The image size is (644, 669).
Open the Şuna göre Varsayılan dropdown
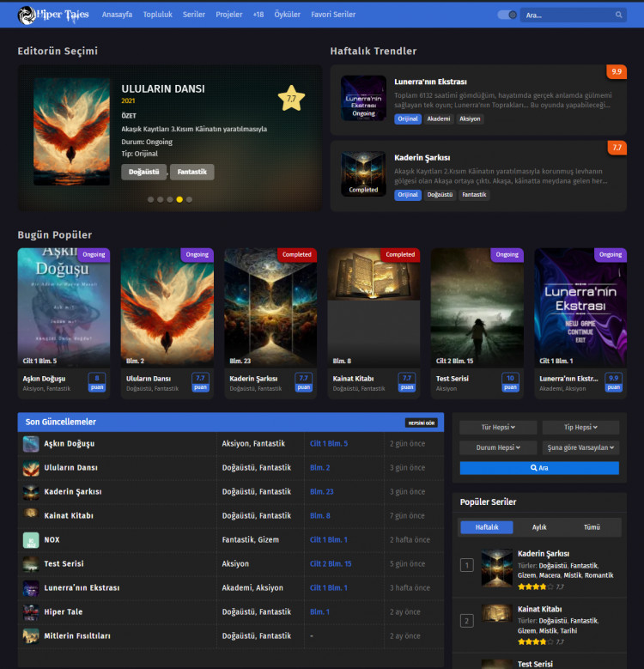click(580, 447)
